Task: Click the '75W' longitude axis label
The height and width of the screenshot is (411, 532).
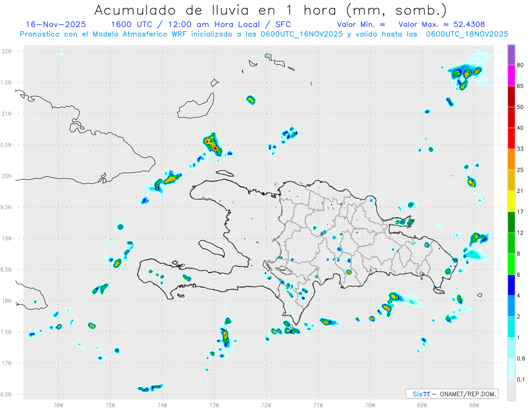Action: [x=110, y=405]
